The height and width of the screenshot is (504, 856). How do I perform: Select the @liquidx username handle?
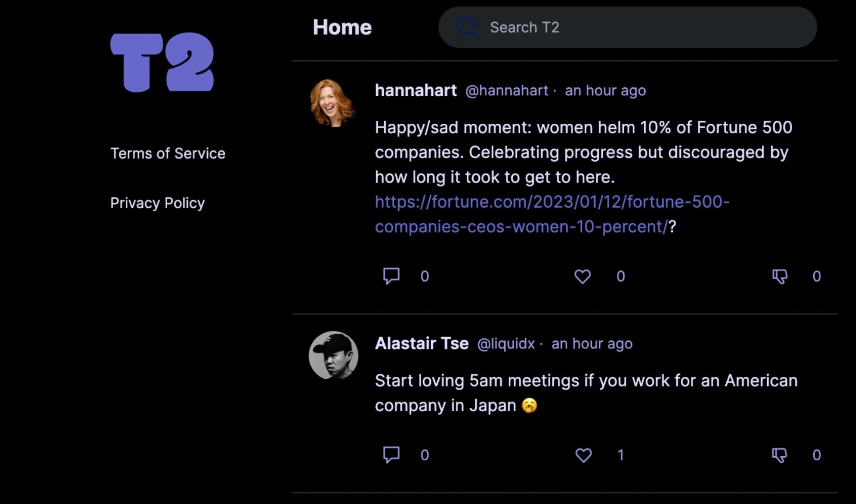[x=505, y=344]
